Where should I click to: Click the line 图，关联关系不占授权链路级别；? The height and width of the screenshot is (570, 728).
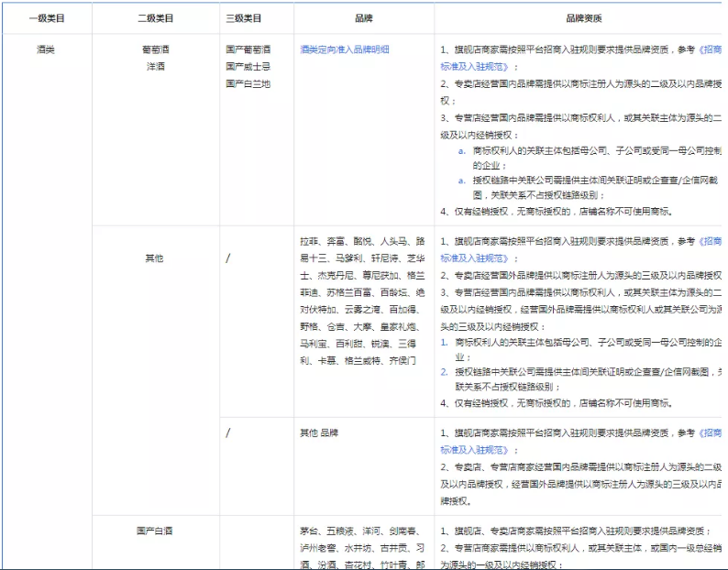click(539, 195)
